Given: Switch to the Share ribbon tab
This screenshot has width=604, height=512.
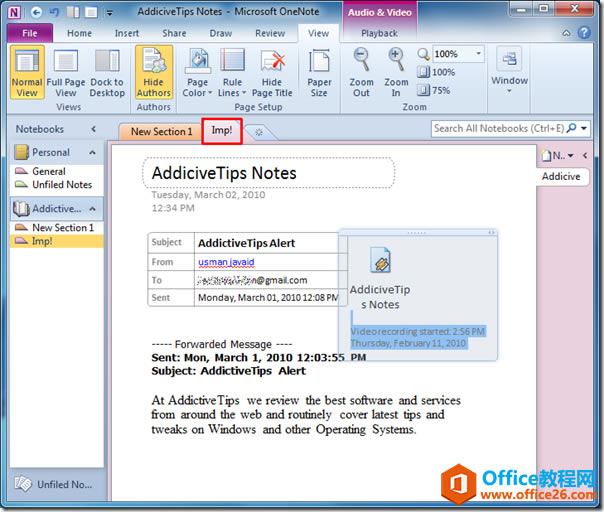Looking at the screenshot, I should click(x=174, y=34).
